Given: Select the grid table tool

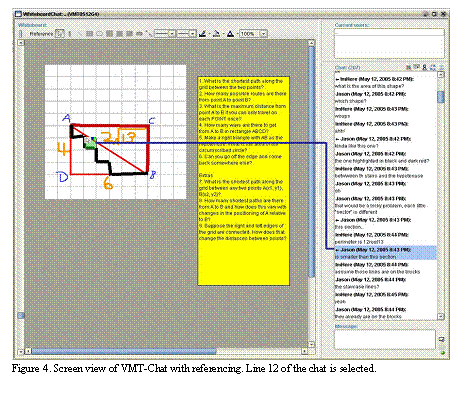Looking at the screenshot, I should 89,34.
